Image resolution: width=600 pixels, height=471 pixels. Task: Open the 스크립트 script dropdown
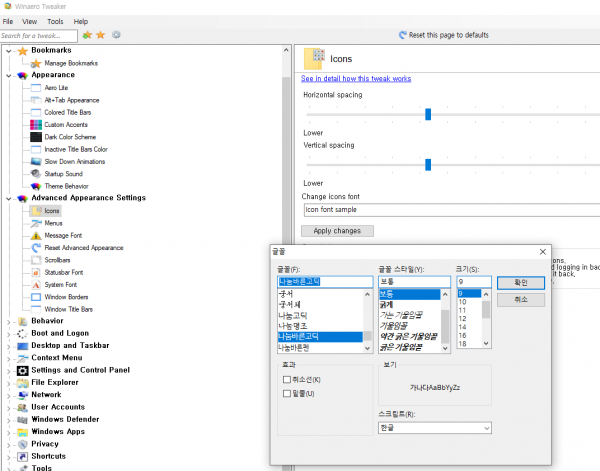point(435,428)
